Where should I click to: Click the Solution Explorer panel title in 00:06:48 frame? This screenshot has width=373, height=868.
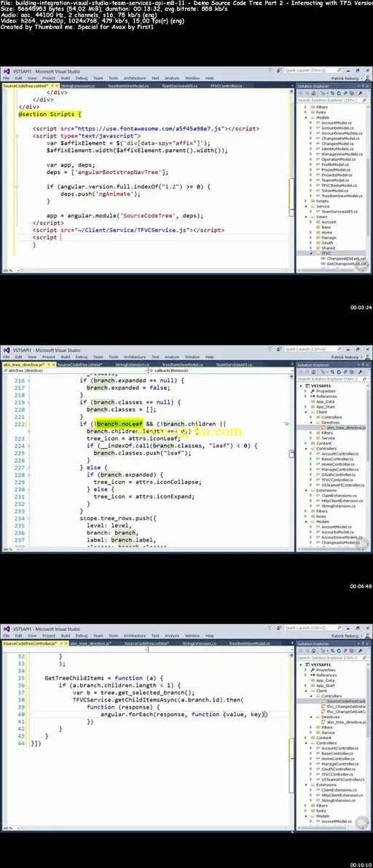tap(313, 365)
